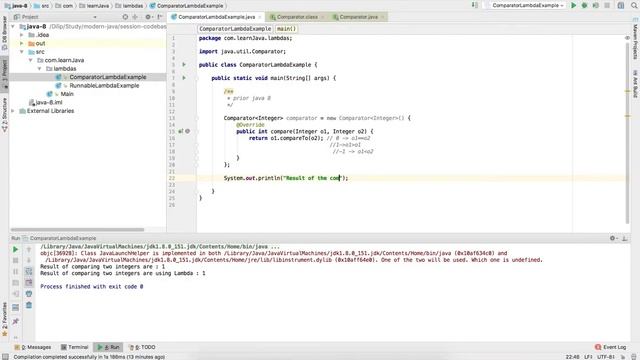Viewport: 640px width, 360px height.
Task: Switch to Comparator.class tab
Action: [297, 17]
